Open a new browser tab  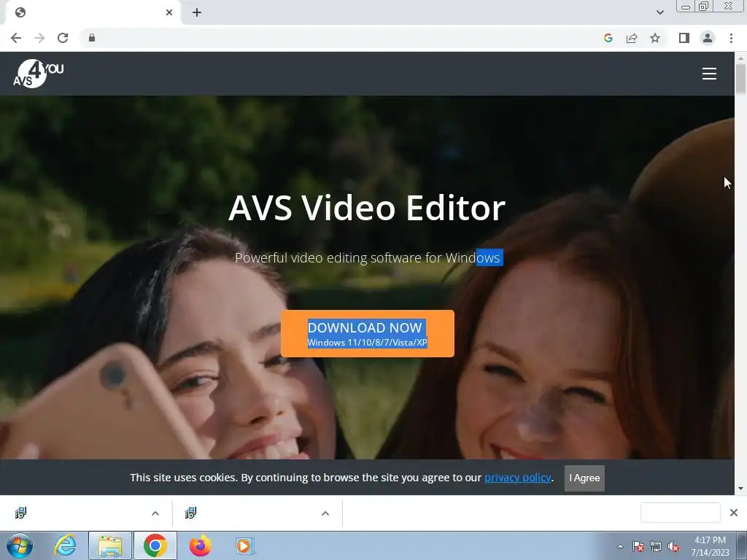click(x=197, y=12)
